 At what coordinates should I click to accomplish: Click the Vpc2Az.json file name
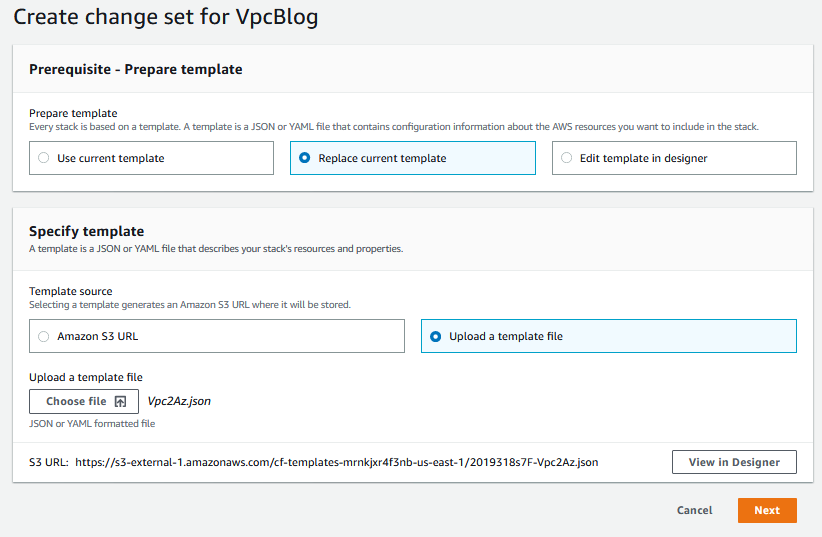click(x=179, y=401)
